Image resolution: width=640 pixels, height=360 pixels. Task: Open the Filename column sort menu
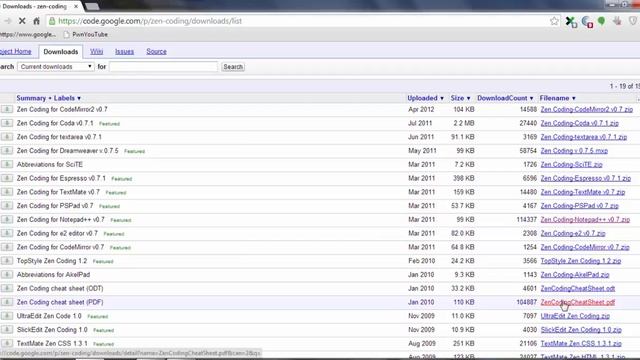pos(558,98)
